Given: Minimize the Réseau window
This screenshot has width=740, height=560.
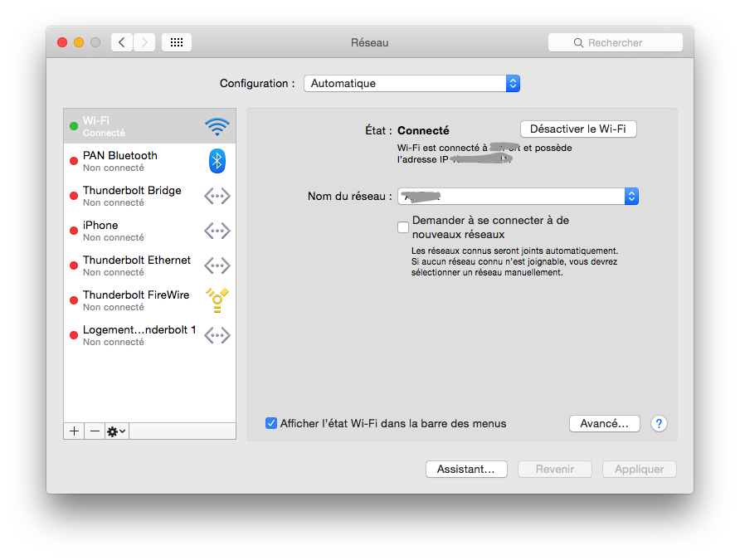Looking at the screenshot, I should tap(79, 42).
